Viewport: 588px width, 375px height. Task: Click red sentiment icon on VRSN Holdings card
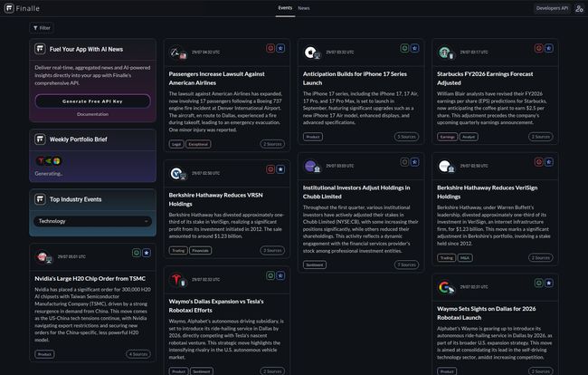click(270, 169)
